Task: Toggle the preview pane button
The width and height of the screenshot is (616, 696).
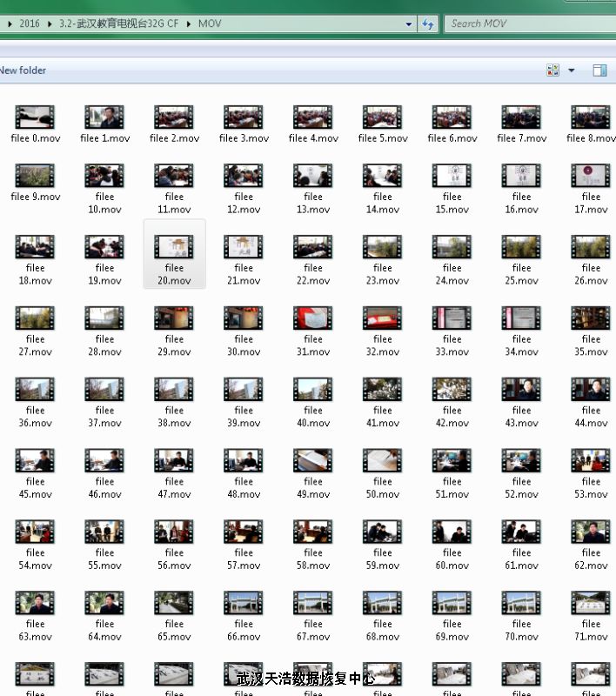Action: [599, 70]
